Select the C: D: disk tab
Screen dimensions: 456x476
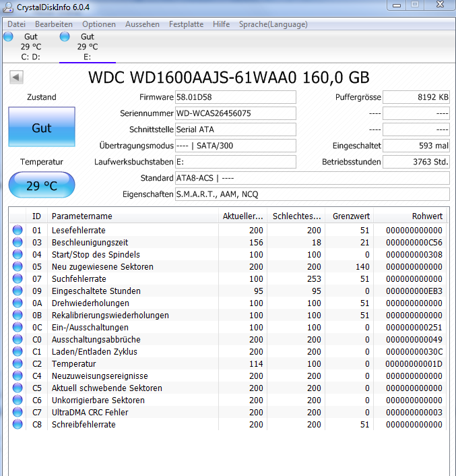[x=30, y=47]
